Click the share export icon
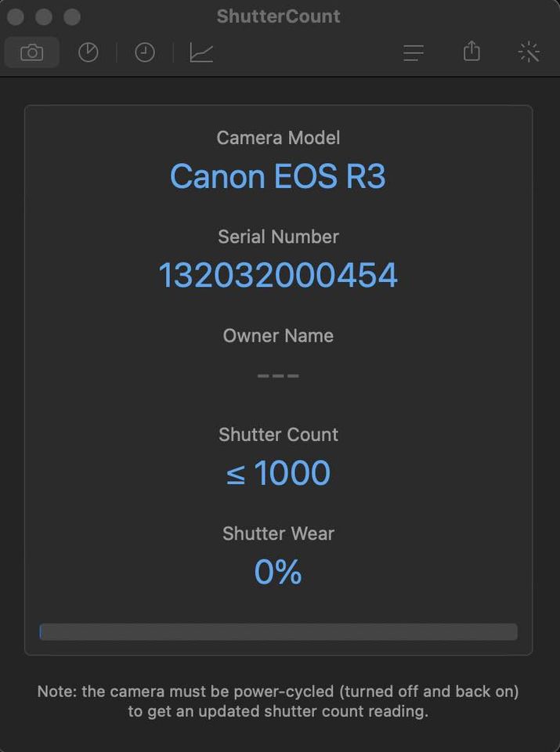The width and height of the screenshot is (560, 752). (x=471, y=52)
